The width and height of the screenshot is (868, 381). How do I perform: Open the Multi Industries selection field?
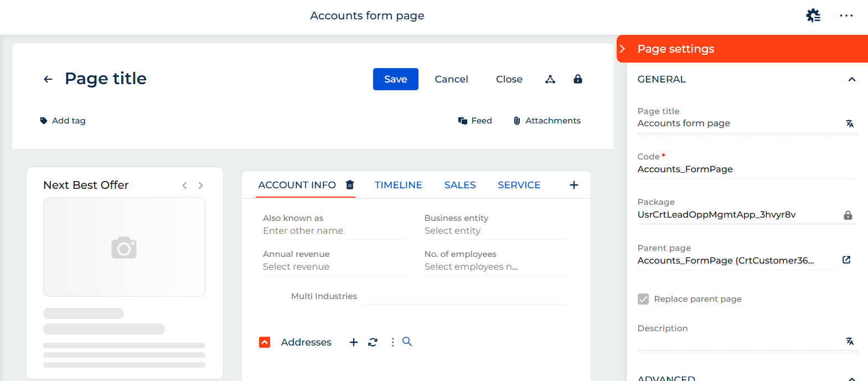(465, 297)
